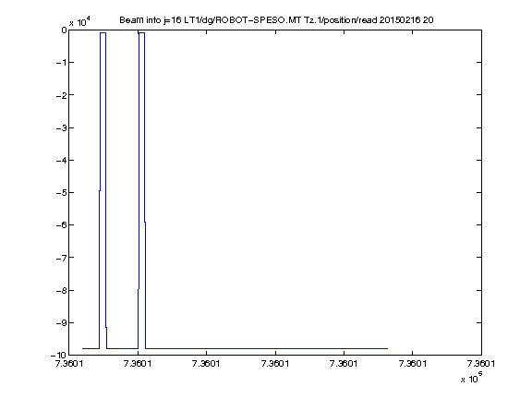Screen dimensions: 532x399
Task: Click the y-axis tick label -4
Action: pyautogui.click(x=61, y=160)
